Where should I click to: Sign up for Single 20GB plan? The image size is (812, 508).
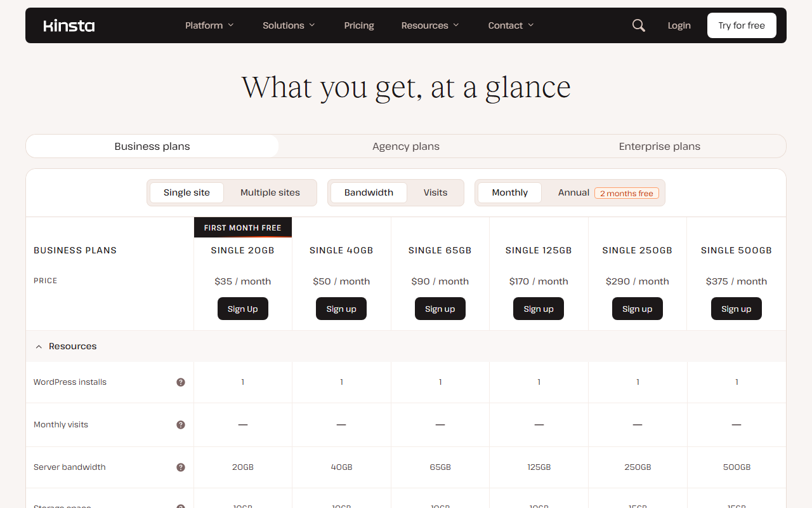pos(243,309)
